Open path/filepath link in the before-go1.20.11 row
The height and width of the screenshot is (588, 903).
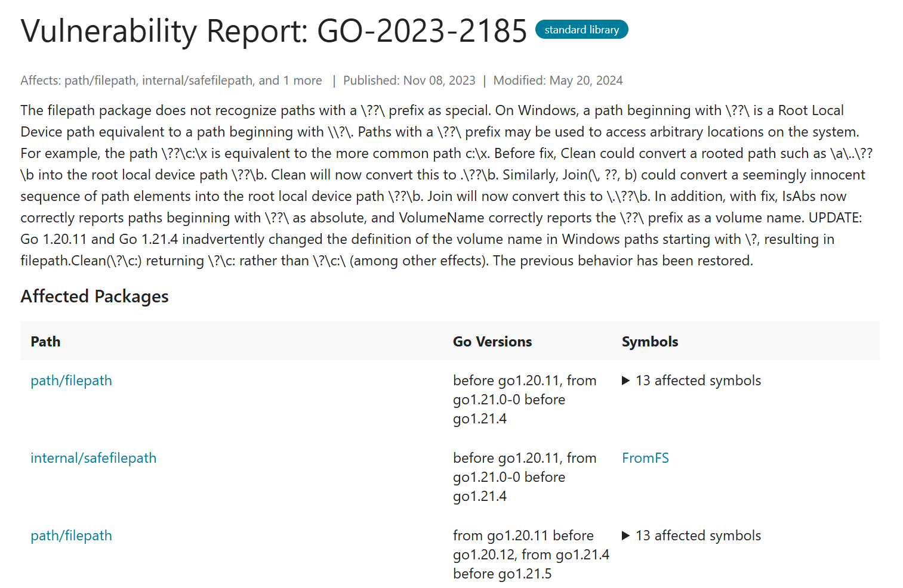[x=71, y=380]
